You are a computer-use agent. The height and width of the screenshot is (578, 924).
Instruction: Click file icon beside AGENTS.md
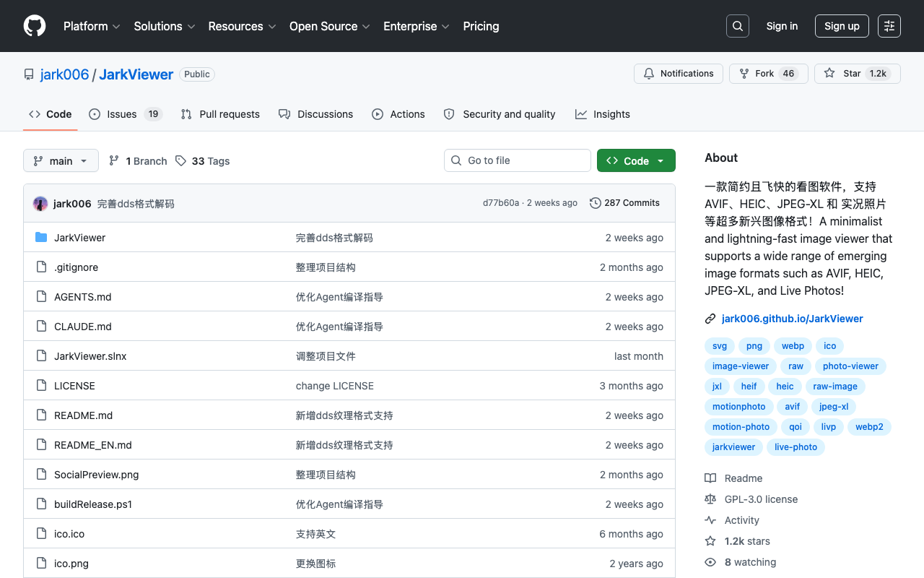(41, 297)
